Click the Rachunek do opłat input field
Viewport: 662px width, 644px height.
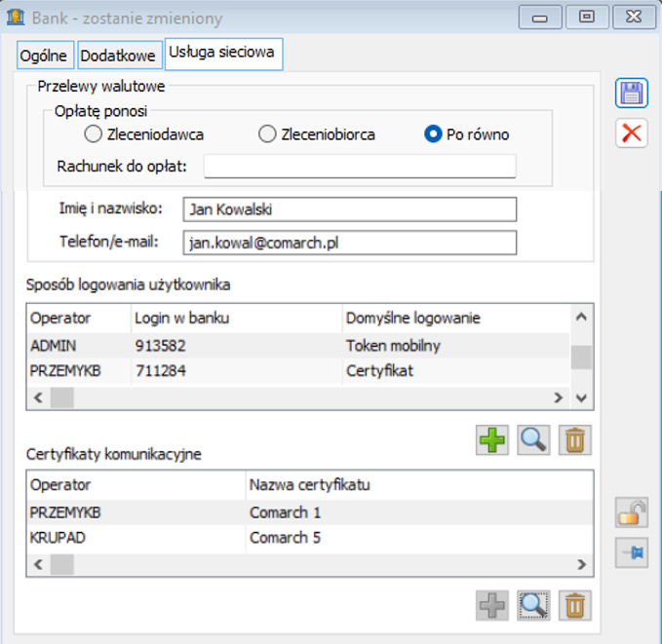coord(360,167)
